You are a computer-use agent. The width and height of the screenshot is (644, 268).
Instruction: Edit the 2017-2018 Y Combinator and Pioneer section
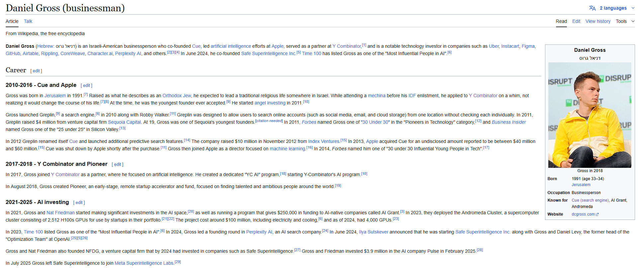[118, 165]
